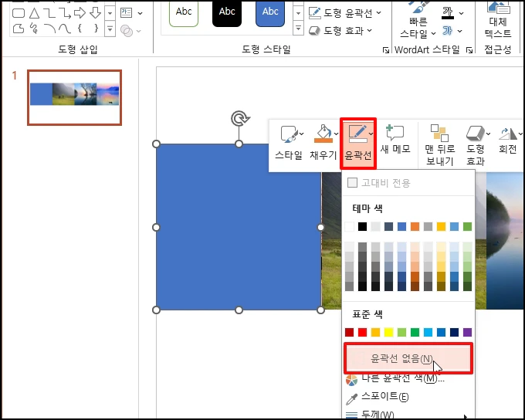This screenshot has height=420, width=525.
Task: Choose the right arrow shape
Action: [x=80, y=12]
